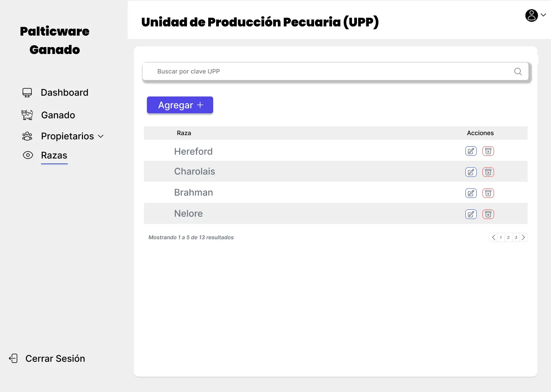Click the edit icon for Hereford
Image resolution: width=551 pixels, height=392 pixels.
click(471, 151)
